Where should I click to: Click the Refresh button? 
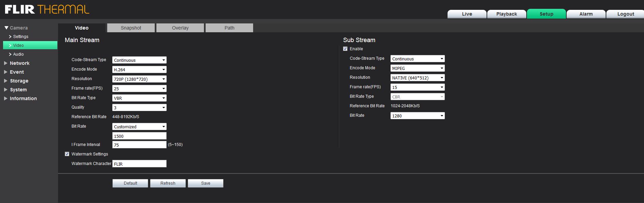click(168, 183)
